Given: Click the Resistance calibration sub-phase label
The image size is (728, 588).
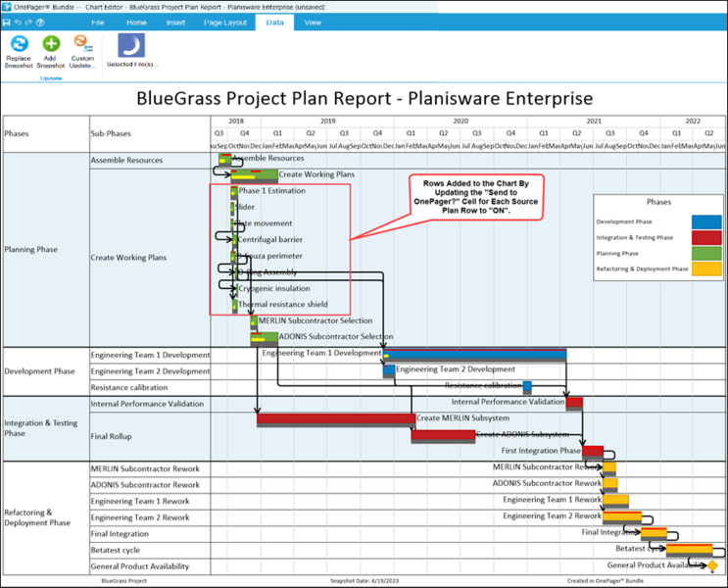Looking at the screenshot, I should [x=129, y=387].
